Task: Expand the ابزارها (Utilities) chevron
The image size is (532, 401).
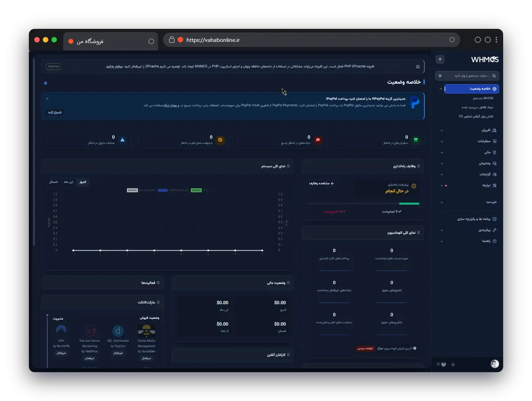Action: click(442, 186)
